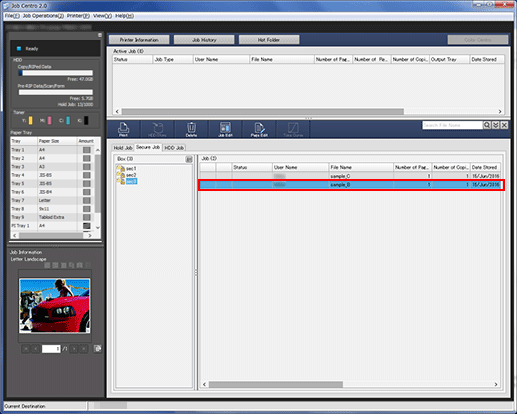The image size is (517, 414).
Task: Open the Job Edit tool
Action: (225, 129)
